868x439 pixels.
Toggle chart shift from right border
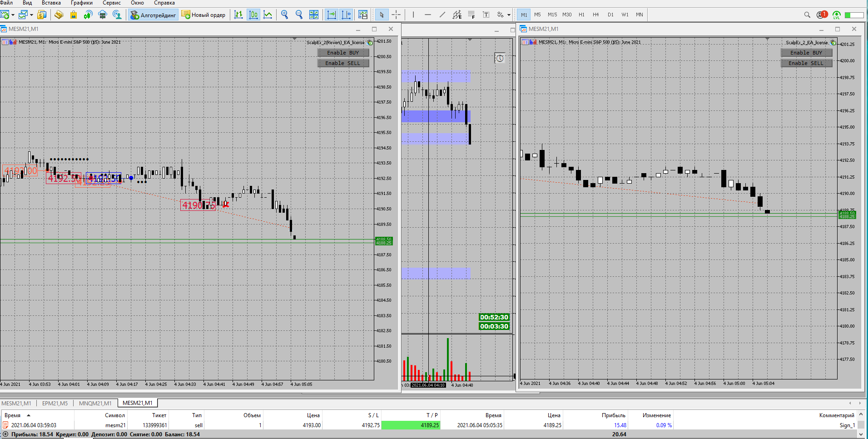[346, 15]
